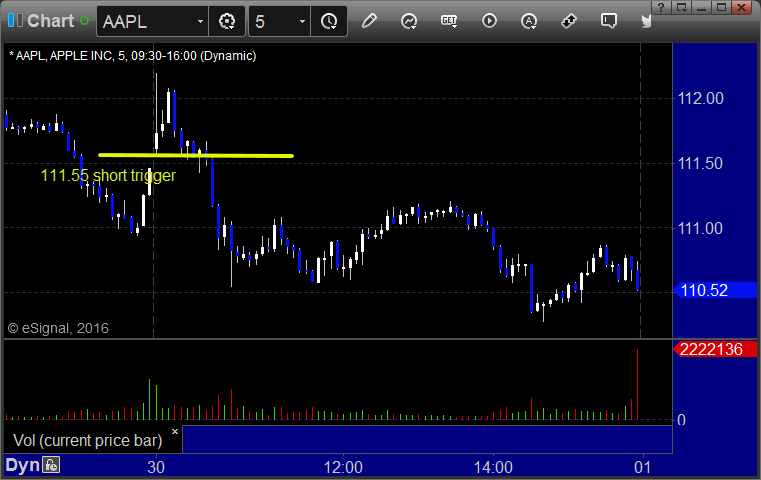Click the Chart window bars icon

tap(15, 20)
